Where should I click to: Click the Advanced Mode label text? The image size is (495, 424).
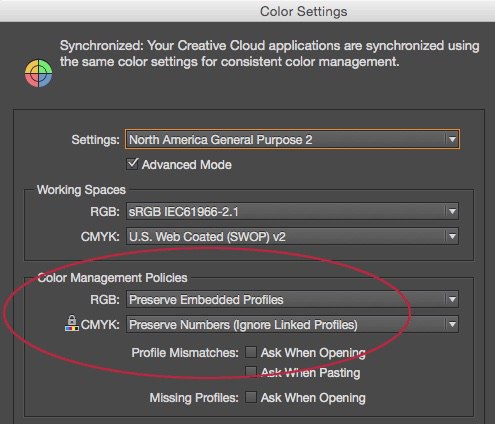pos(187,165)
